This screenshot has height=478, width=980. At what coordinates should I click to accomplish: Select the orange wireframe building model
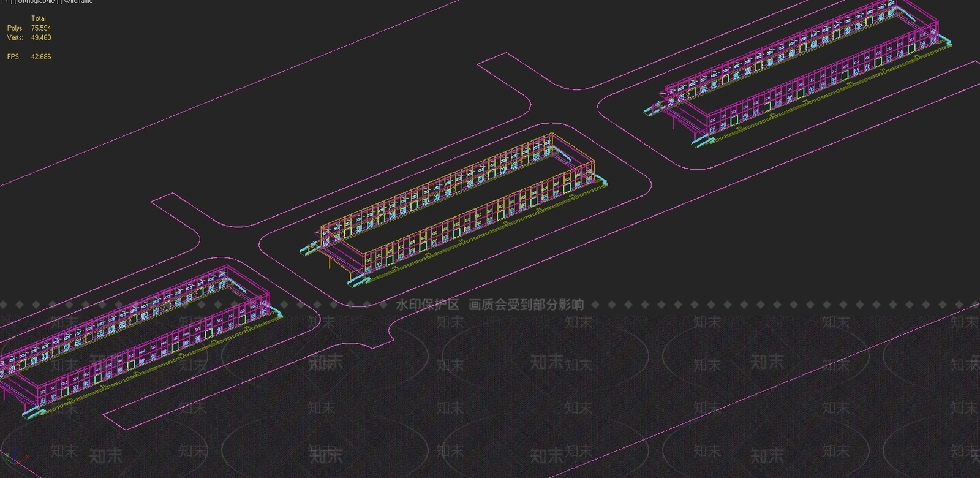[453, 211]
